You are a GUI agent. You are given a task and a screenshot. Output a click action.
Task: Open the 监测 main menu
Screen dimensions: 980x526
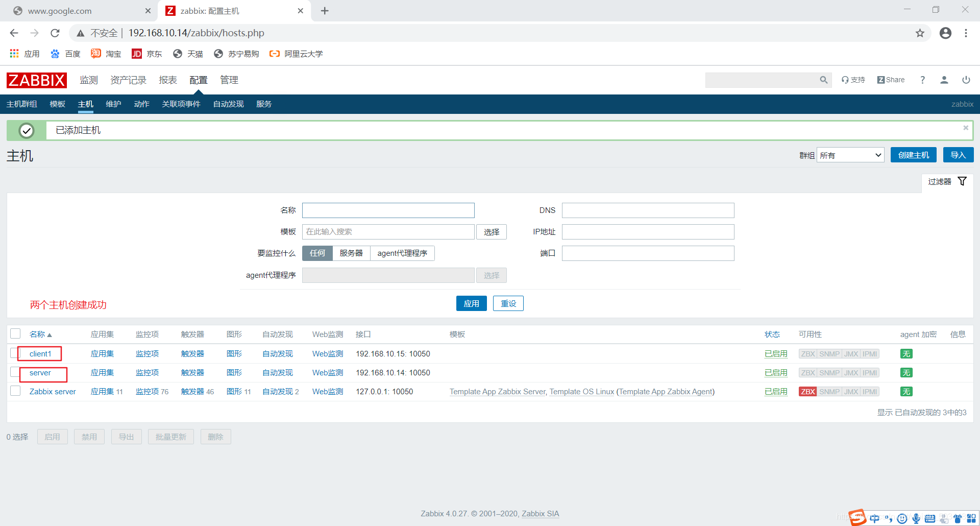[x=89, y=80]
